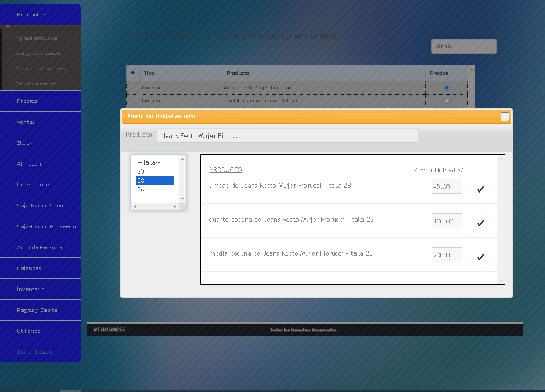Image resolution: width=545 pixels, height=392 pixels.
Task: Click checkmark for media docena price
Action: pos(480,257)
